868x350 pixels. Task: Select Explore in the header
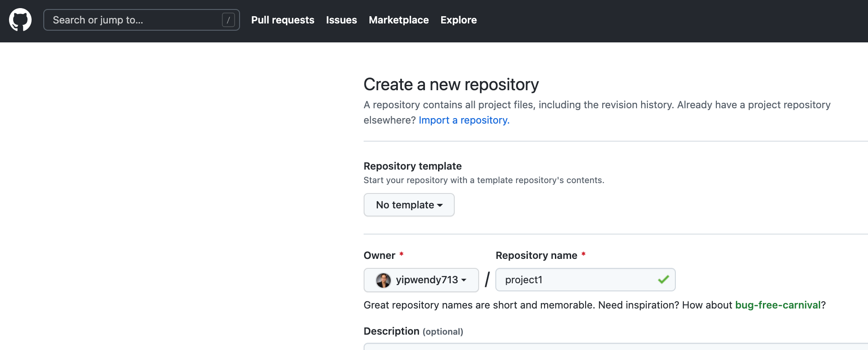458,20
